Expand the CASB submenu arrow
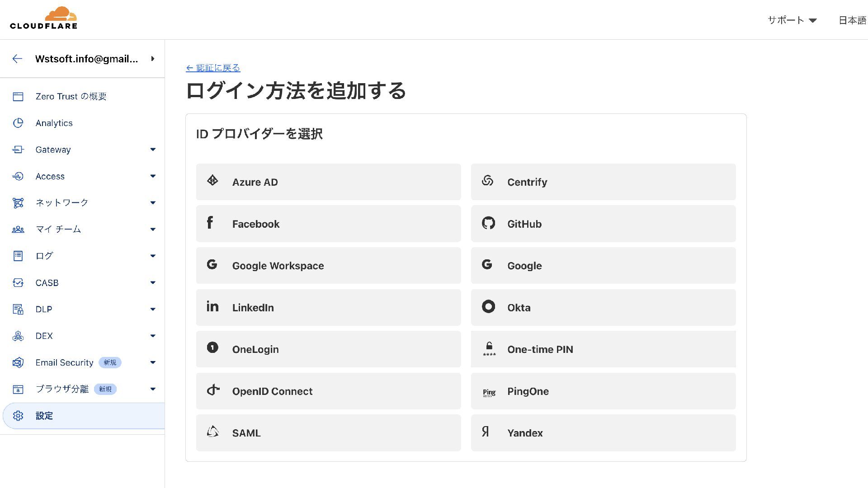 [153, 283]
